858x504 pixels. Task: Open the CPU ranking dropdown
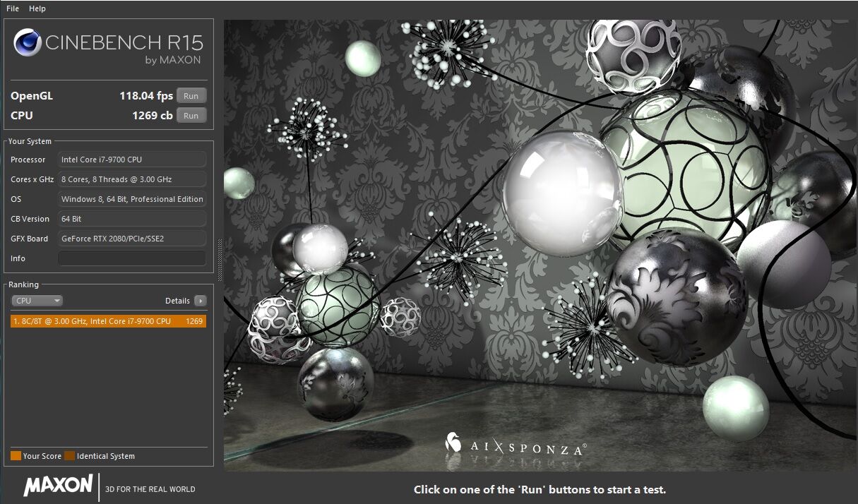(37, 301)
